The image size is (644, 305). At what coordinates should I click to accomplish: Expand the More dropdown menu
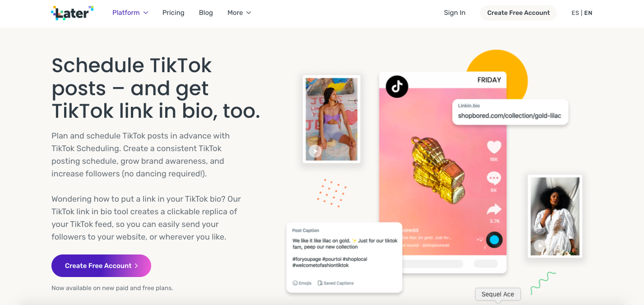coord(239,13)
